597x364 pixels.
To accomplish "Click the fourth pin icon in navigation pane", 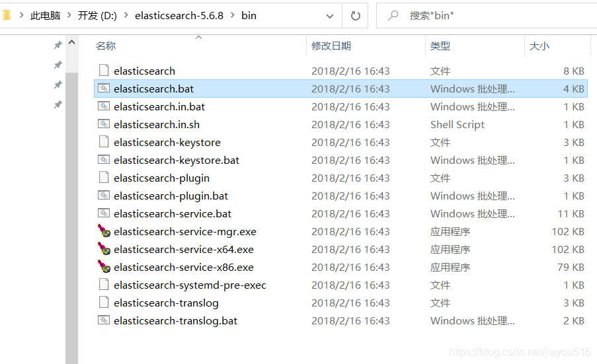I will [58, 104].
